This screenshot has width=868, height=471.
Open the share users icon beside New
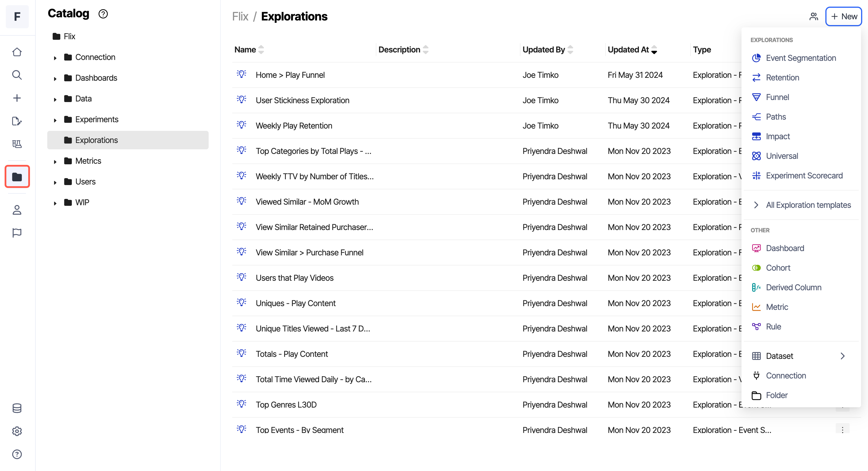click(x=814, y=16)
